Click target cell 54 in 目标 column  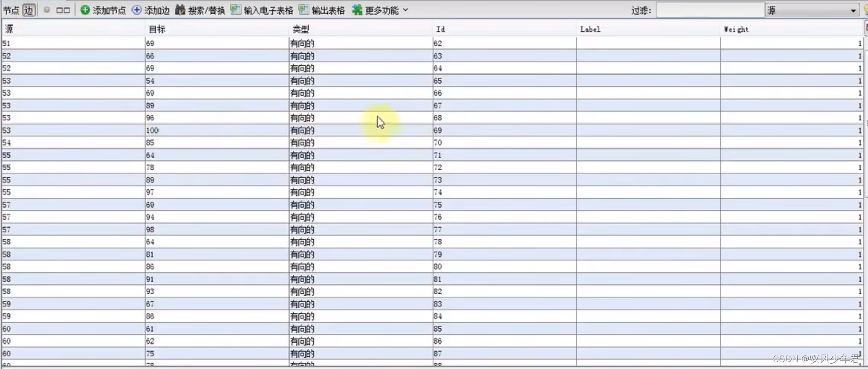[x=217, y=81]
